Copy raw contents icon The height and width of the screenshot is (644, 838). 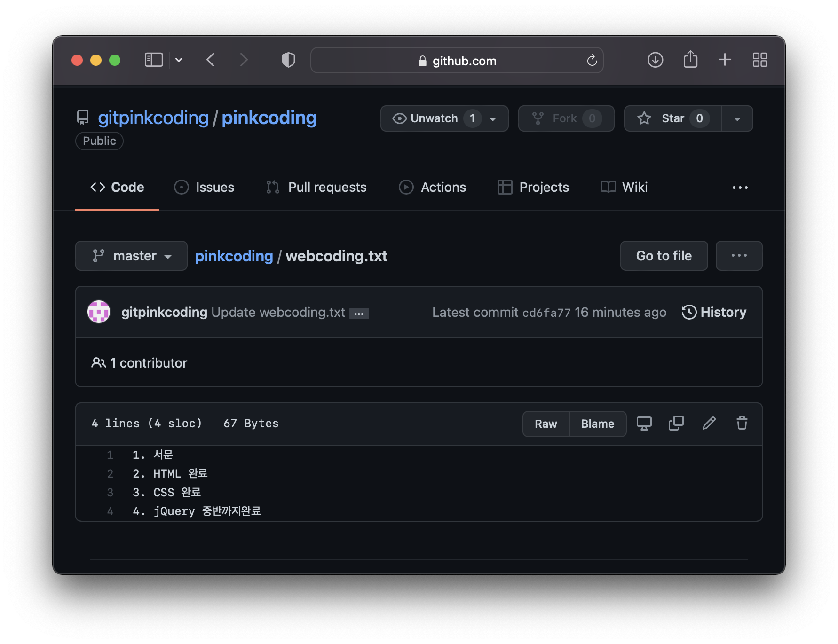[676, 424]
